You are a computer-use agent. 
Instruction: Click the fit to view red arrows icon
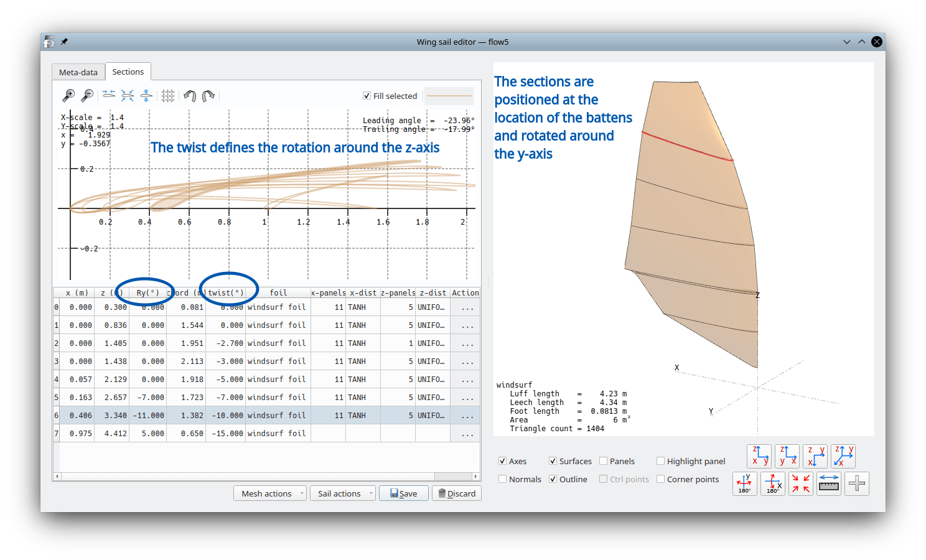click(801, 483)
